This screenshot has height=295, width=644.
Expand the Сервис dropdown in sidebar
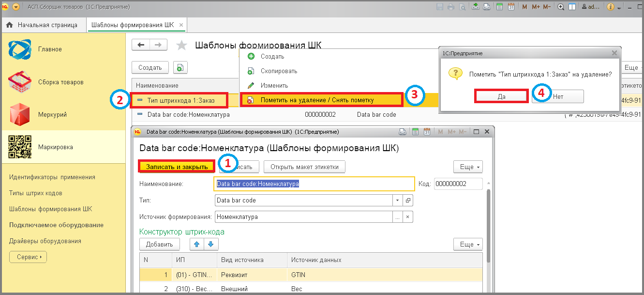click(28, 257)
